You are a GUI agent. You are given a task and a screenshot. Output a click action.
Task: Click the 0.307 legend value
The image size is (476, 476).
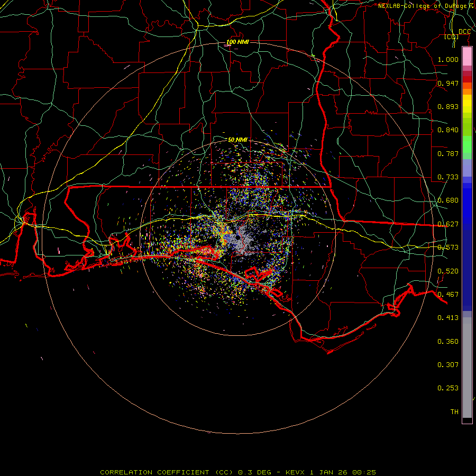click(x=448, y=364)
